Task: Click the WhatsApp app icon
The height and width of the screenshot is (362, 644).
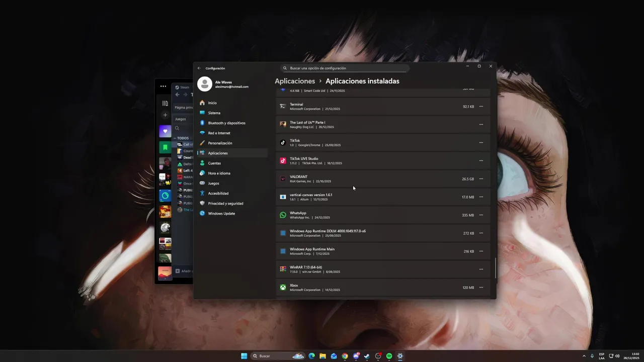Action: pyautogui.click(x=283, y=215)
